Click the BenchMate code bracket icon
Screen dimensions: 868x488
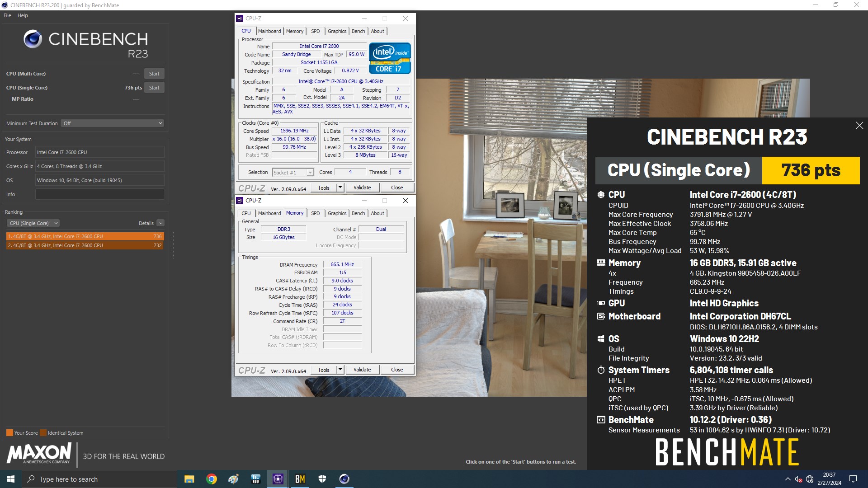point(601,420)
